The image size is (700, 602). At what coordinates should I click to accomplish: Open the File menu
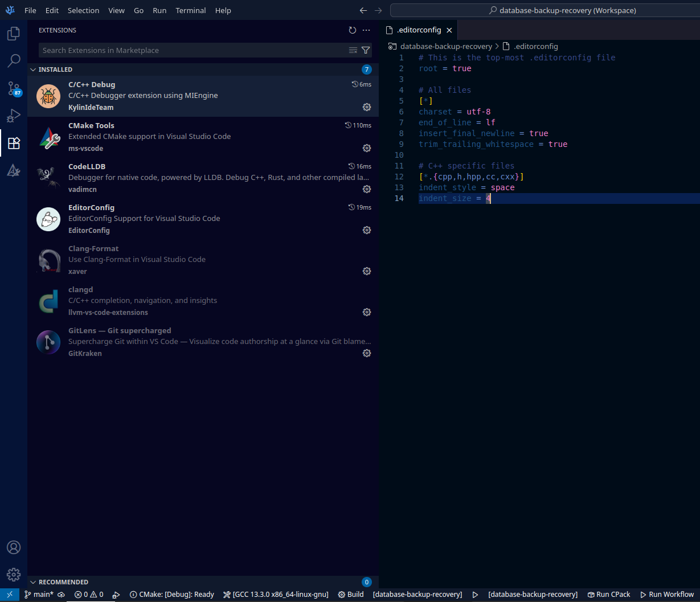coord(30,10)
